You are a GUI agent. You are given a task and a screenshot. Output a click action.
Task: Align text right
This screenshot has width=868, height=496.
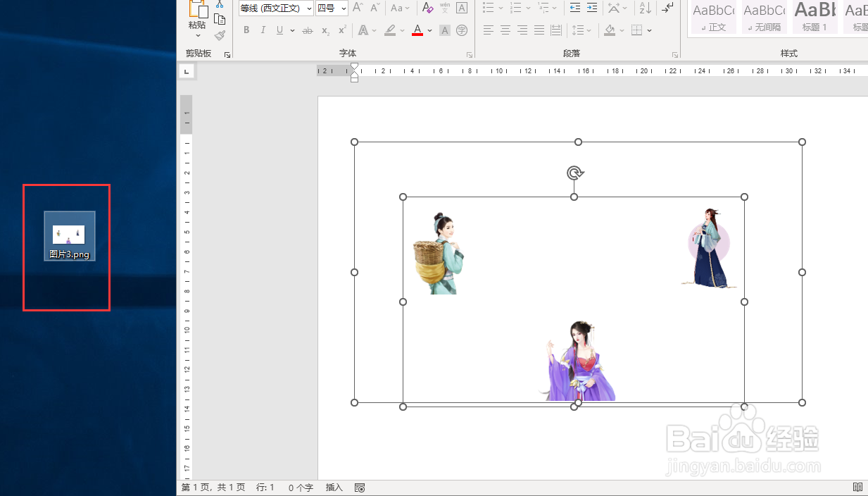coord(522,30)
